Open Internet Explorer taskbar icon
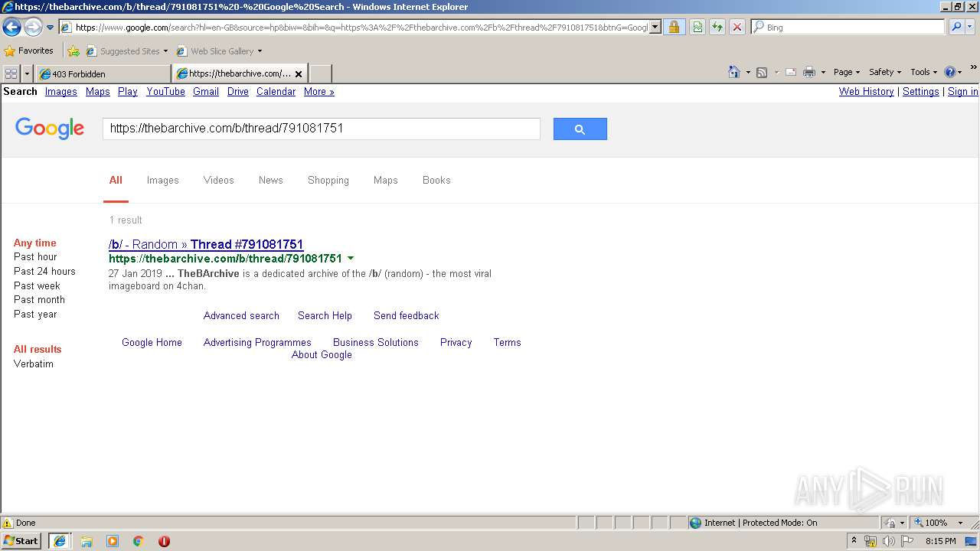Viewport: 980px width, 551px height. click(59, 541)
